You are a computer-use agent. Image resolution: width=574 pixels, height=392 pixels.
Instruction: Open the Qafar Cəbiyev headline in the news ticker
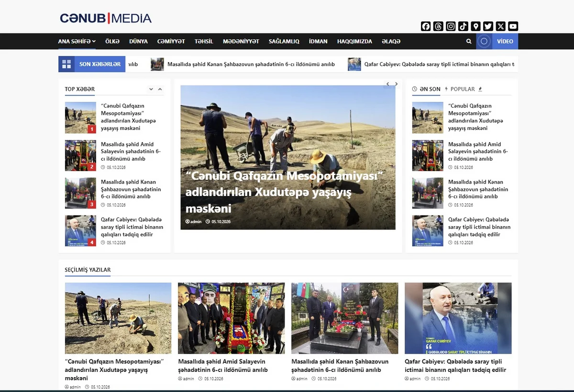click(440, 64)
